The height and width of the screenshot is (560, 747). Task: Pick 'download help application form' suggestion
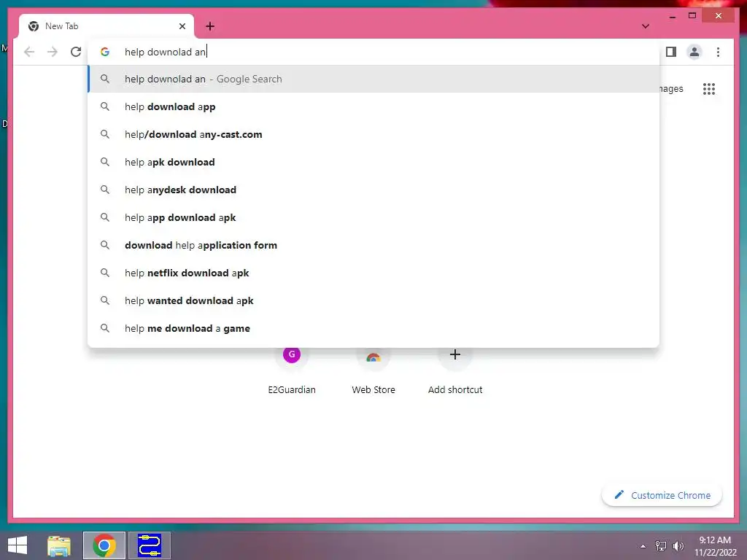coord(373,245)
